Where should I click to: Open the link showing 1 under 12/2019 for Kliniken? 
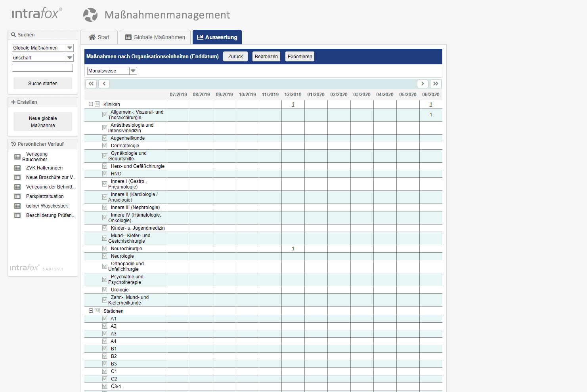point(293,104)
